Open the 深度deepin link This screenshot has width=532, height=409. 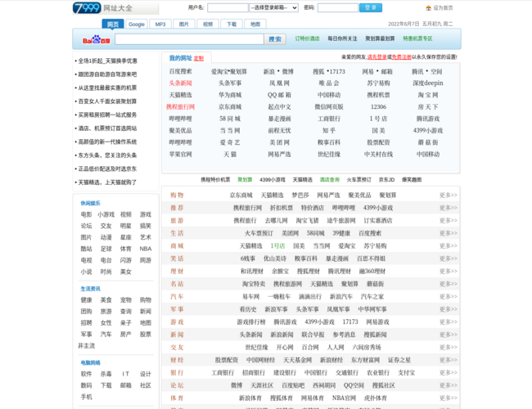point(428,83)
